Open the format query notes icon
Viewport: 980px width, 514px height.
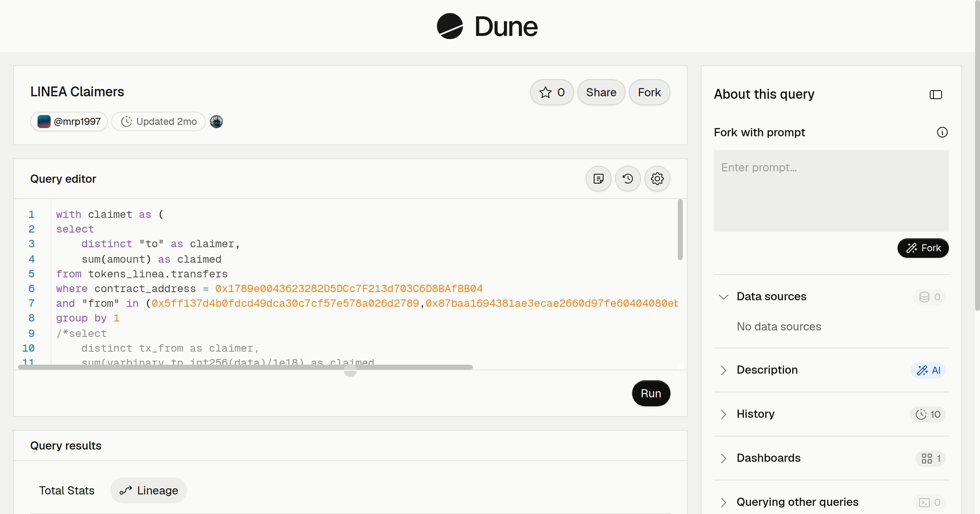[x=599, y=179]
